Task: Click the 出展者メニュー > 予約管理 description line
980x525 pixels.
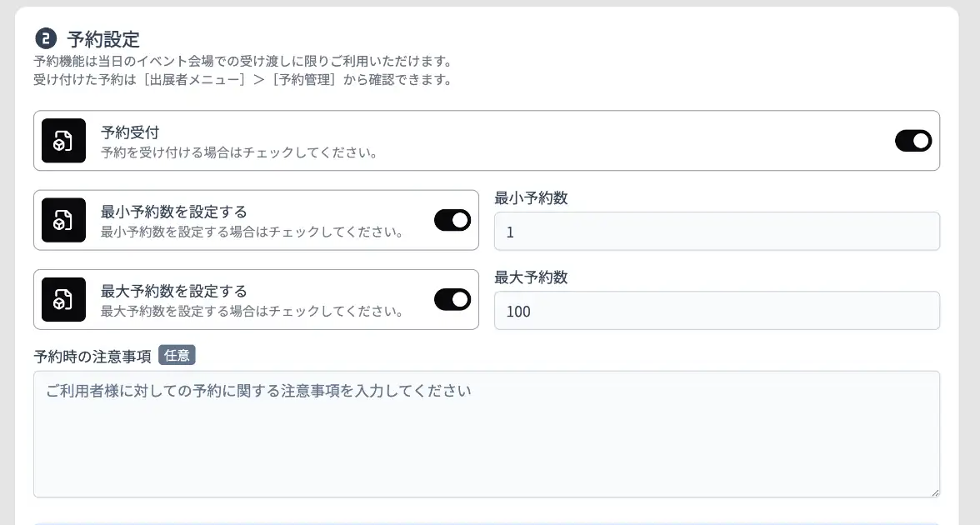Action: coord(242,81)
